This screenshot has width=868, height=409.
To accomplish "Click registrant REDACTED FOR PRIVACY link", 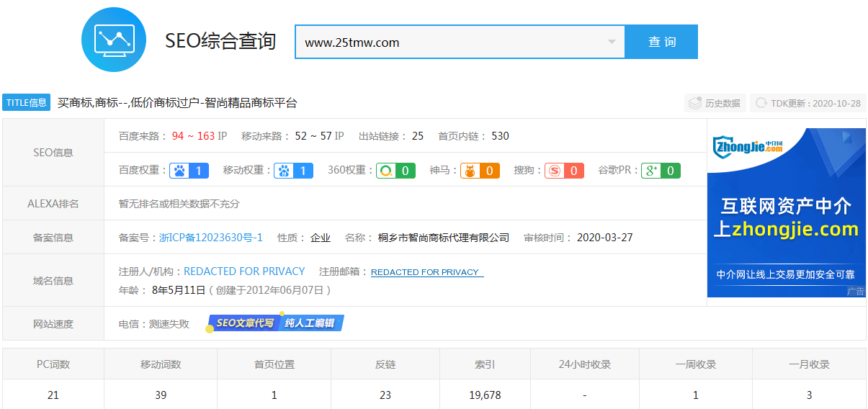I will coord(244,271).
